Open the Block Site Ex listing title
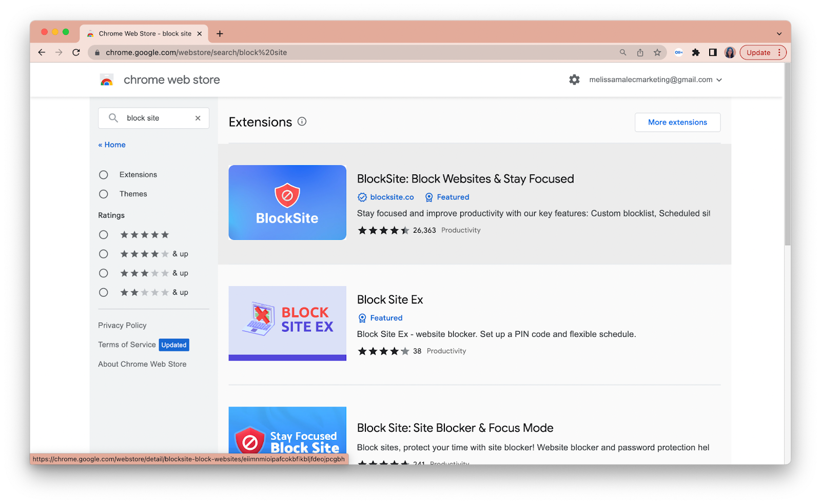Screen dimensions: 821x504 click(390, 300)
